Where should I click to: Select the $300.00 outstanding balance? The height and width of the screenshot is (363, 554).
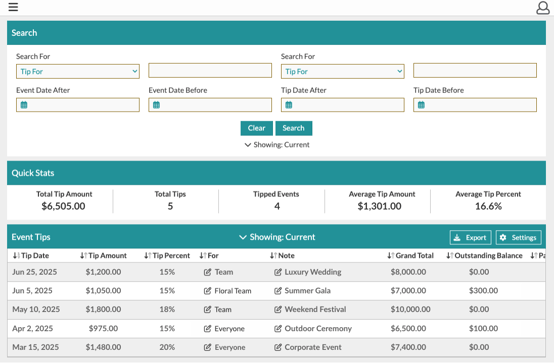pos(483,291)
